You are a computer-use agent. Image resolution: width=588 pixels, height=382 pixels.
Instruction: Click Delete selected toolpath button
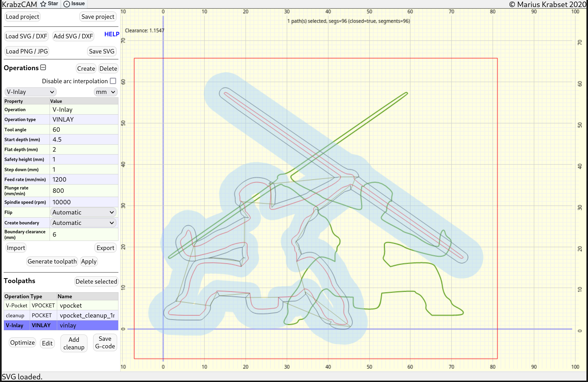pyautogui.click(x=96, y=282)
